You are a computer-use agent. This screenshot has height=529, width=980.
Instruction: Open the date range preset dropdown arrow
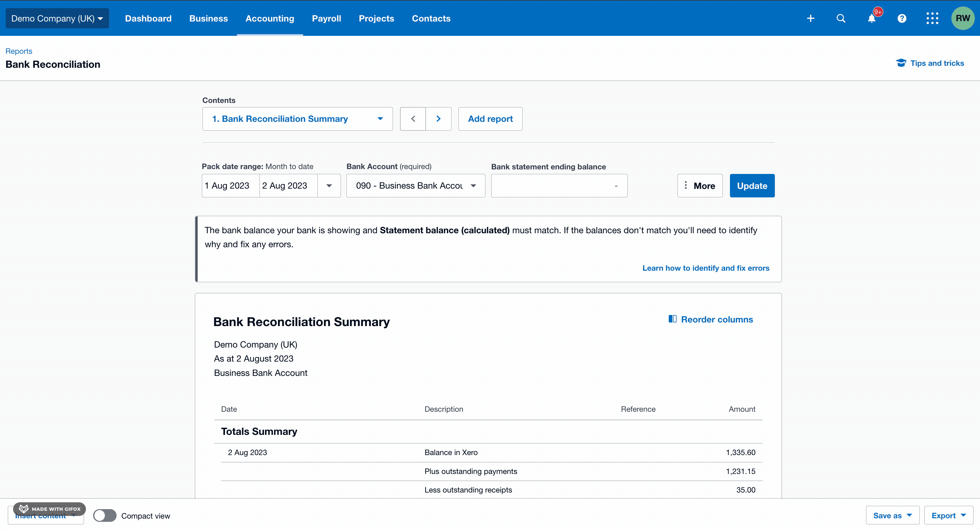point(329,186)
